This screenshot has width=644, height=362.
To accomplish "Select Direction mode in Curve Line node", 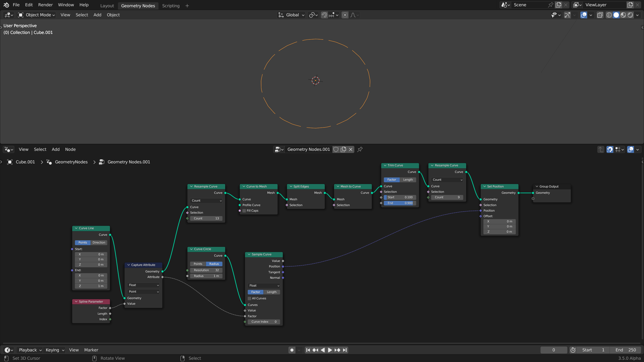I will pos(99,243).
